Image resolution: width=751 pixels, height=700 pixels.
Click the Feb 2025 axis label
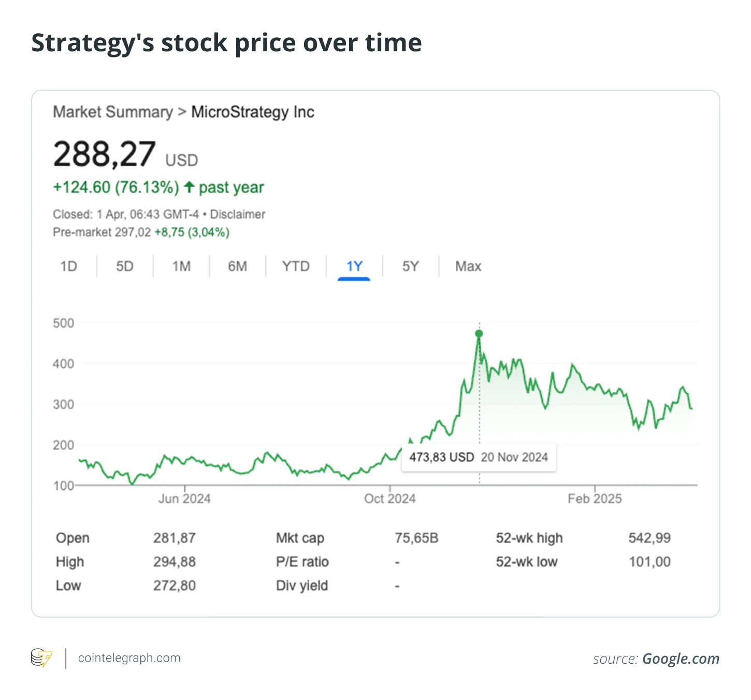pyautogui.click(x=595, y=498)
